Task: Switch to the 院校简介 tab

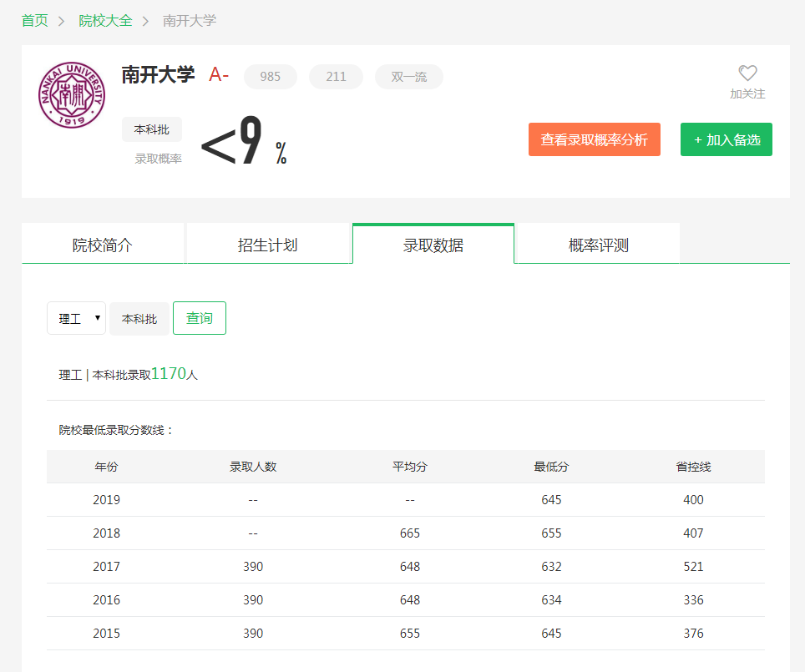Action: pos(102,245)
